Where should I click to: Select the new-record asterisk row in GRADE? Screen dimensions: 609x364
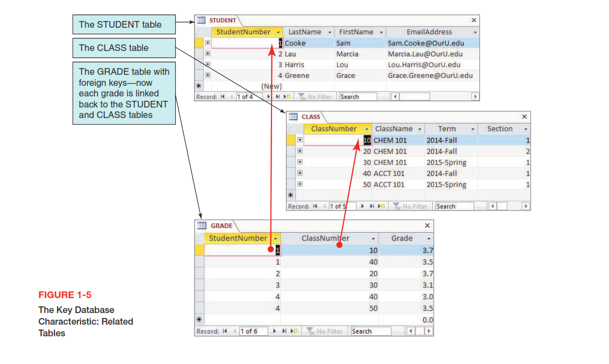(199, 320)
